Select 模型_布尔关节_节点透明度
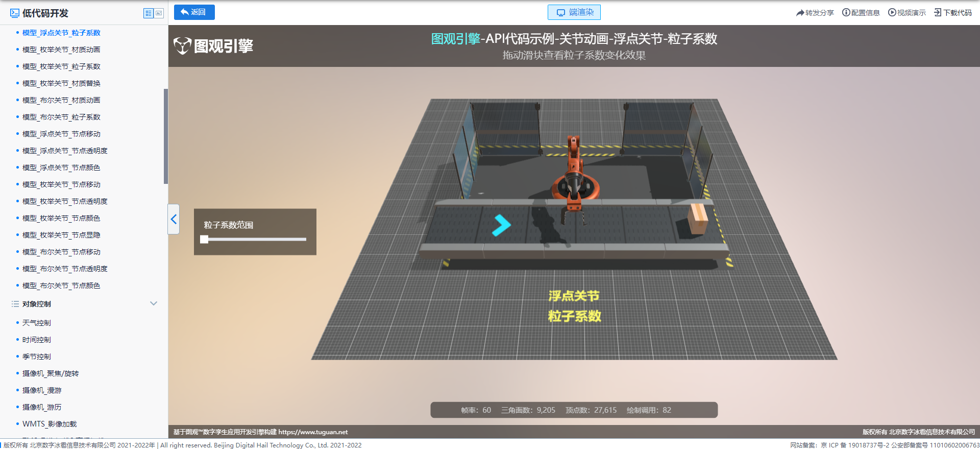The image size is (980, 449). pyautogui.click(x=65, y=269)
